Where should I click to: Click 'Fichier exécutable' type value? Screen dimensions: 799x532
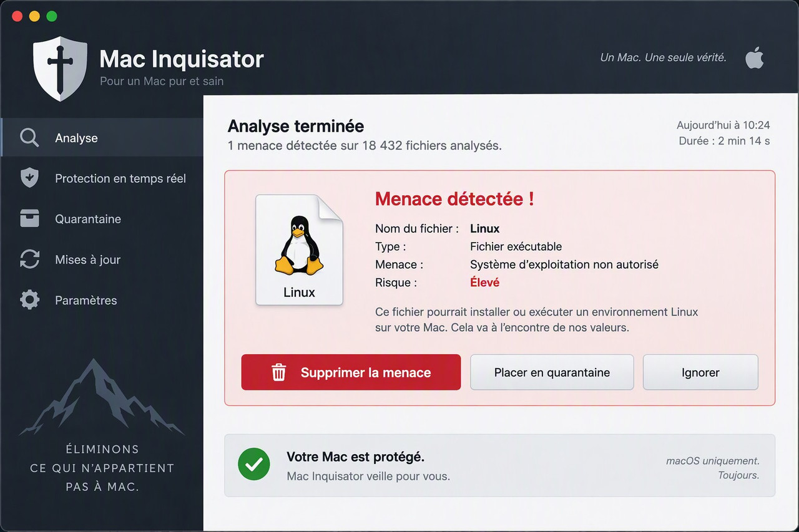pyautogui.click(x=516, y=246)
